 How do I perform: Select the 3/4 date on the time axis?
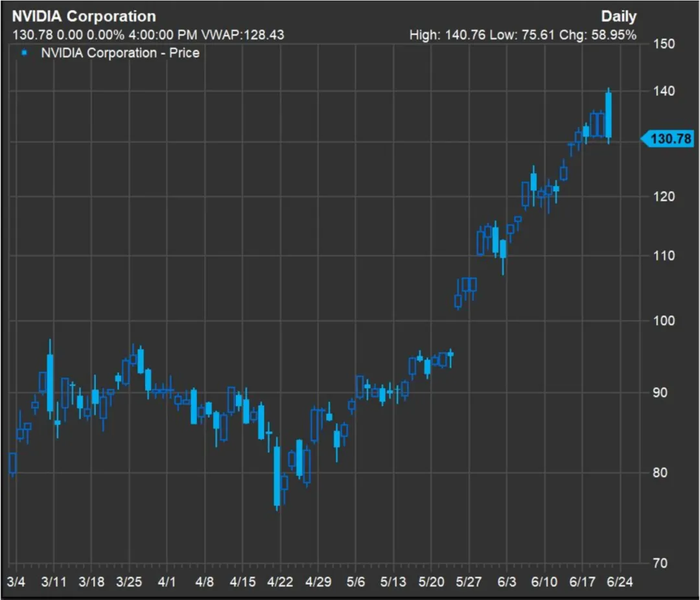(x=16, y=582)
